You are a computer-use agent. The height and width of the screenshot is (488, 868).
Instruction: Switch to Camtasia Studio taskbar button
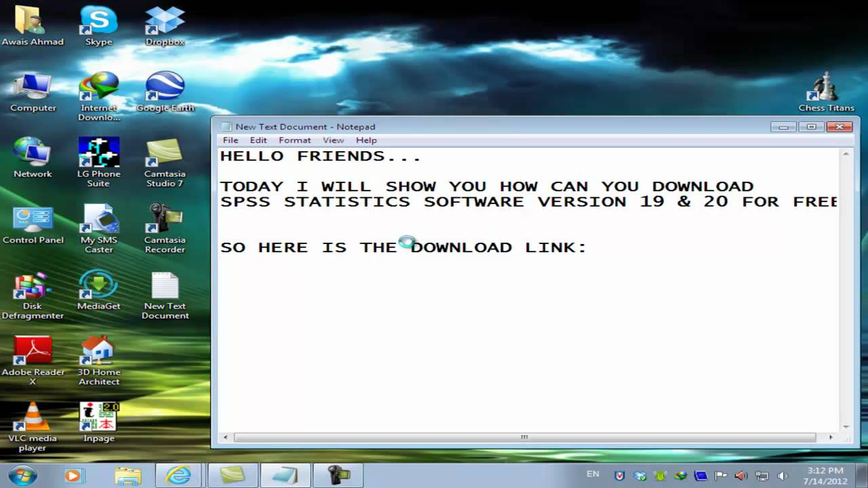click(x=232, y=475)
